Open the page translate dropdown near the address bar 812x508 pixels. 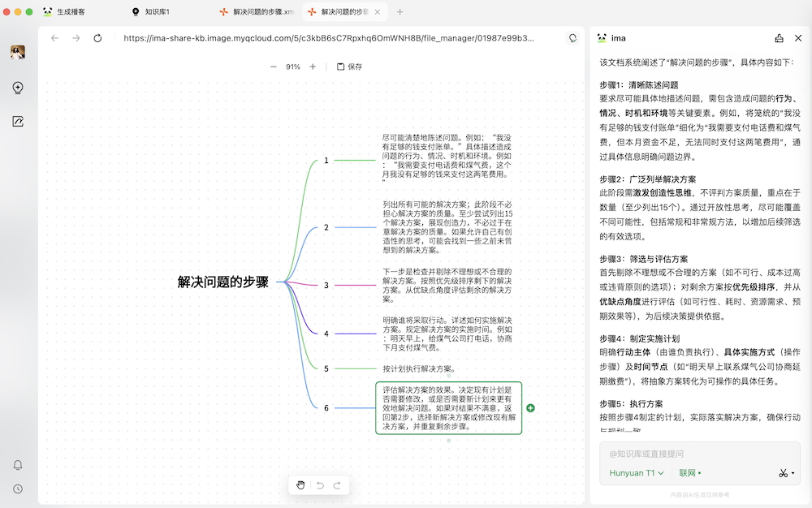[572, 37]
